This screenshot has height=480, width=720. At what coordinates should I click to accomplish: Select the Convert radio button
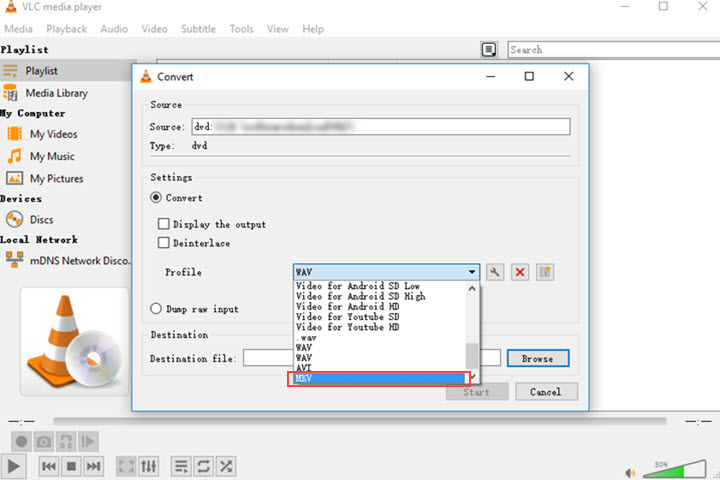point(156,198)
